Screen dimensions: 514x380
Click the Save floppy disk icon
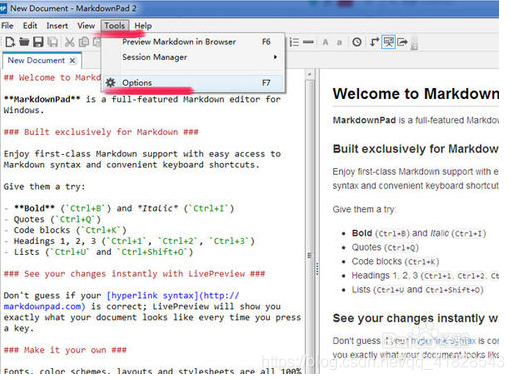38,42
